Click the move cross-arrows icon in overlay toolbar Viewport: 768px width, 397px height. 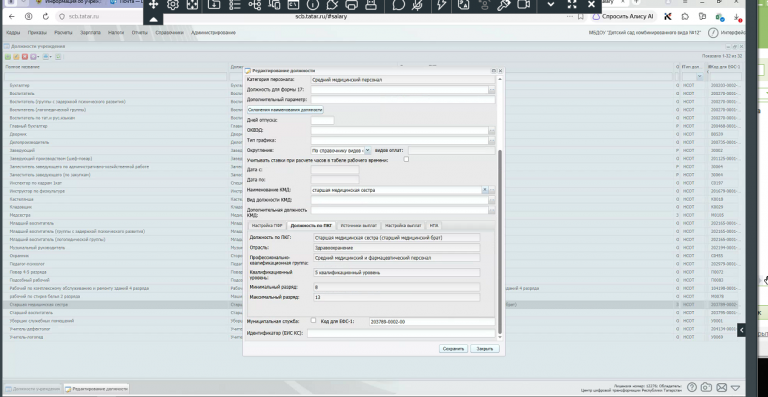153,5
